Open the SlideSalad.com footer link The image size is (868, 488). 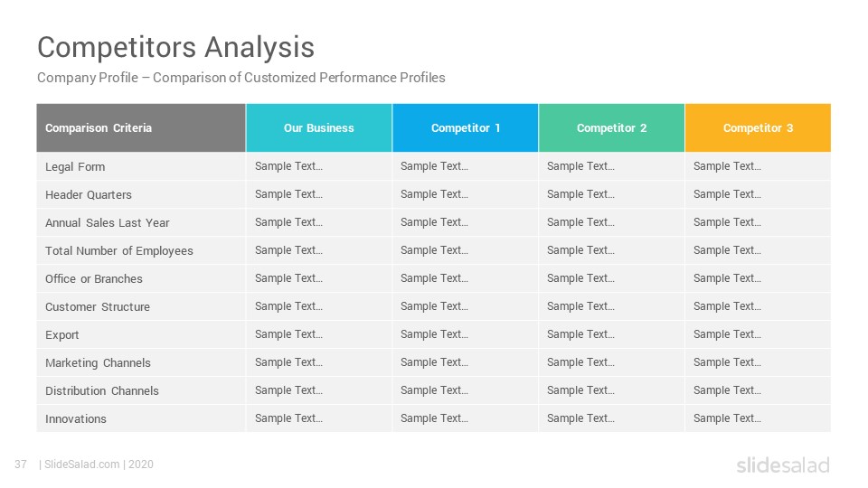[x=82, y=465]
